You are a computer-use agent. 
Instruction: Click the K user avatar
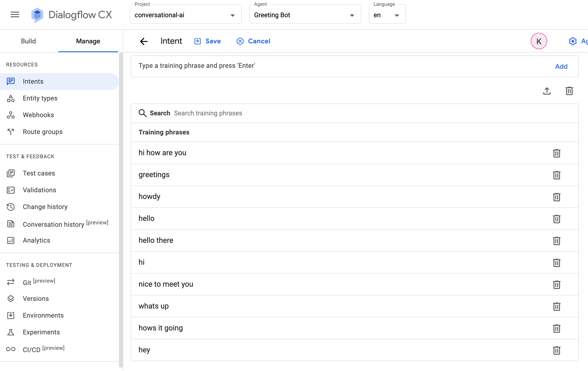click(x=539, y=41)
